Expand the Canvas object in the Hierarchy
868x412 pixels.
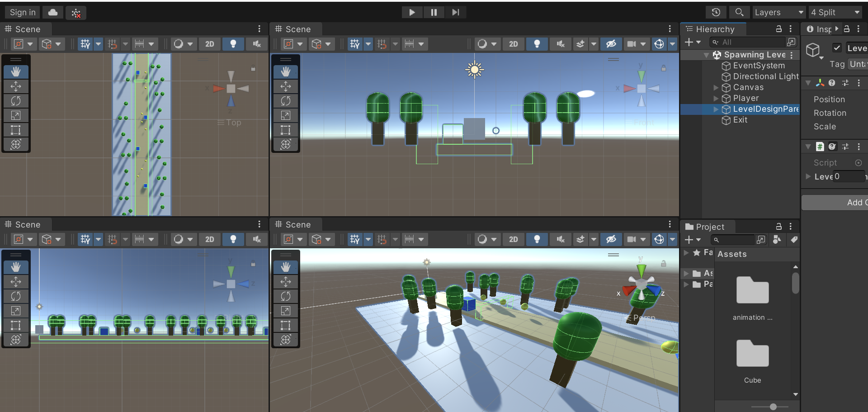click(716, 87)
